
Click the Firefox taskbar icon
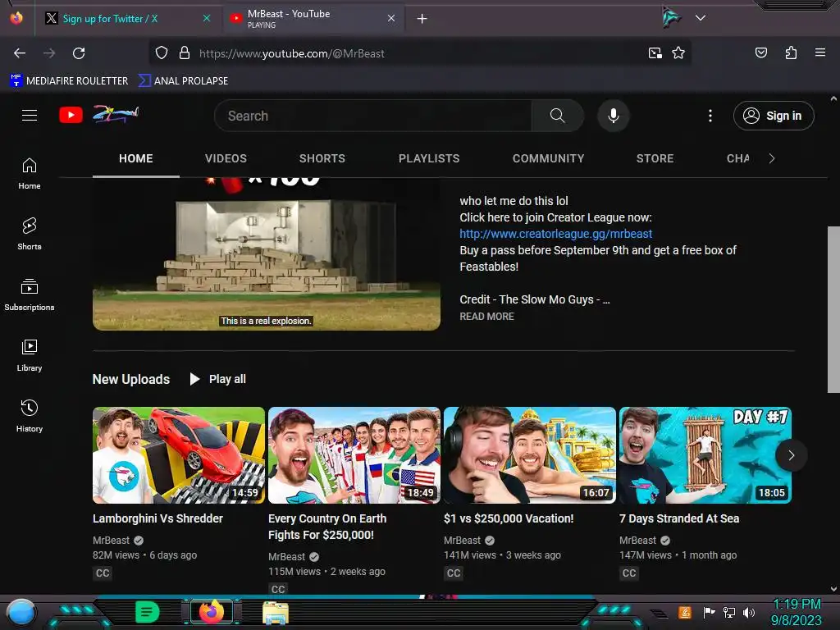point(212,612)
